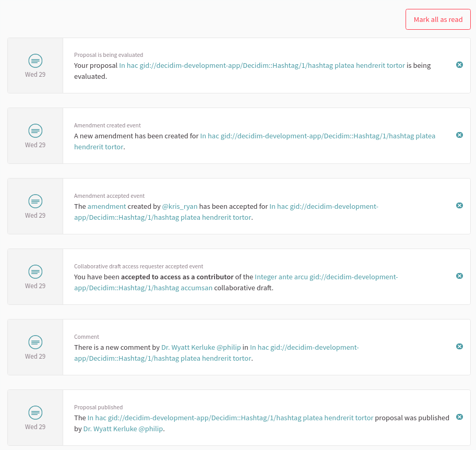Click the icon beside 'Amendment created event'
Image resolution: width=476 pixels, height=450 pixels.
point(35,131)
